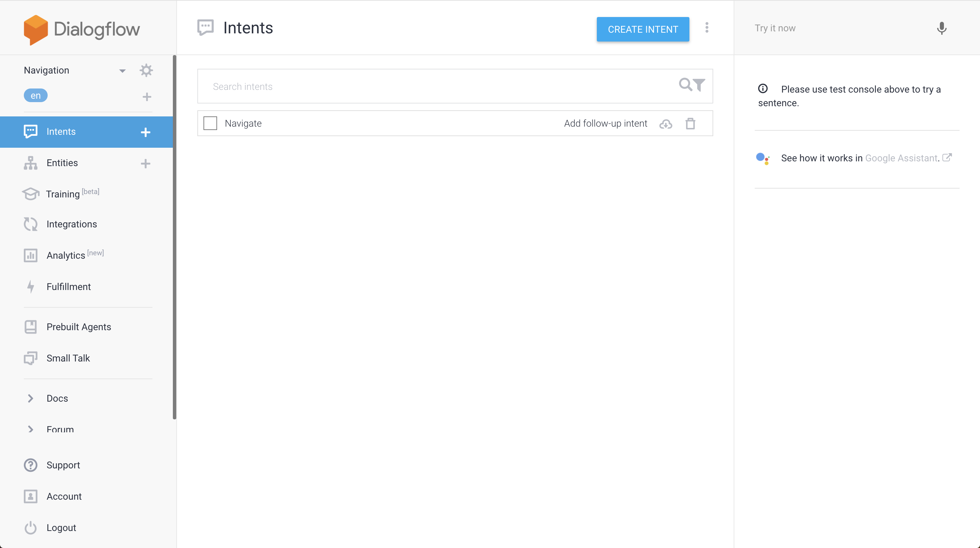Open the Navigation agent dropdown arrow
Screen dimensions: 980x548
[x=122, y=71]
